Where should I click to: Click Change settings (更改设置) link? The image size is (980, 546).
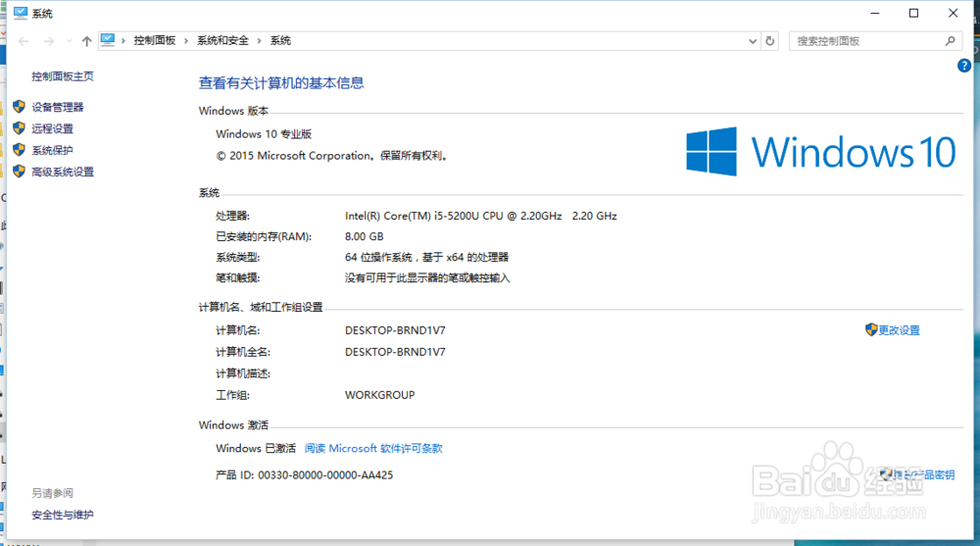pos(899,330)
